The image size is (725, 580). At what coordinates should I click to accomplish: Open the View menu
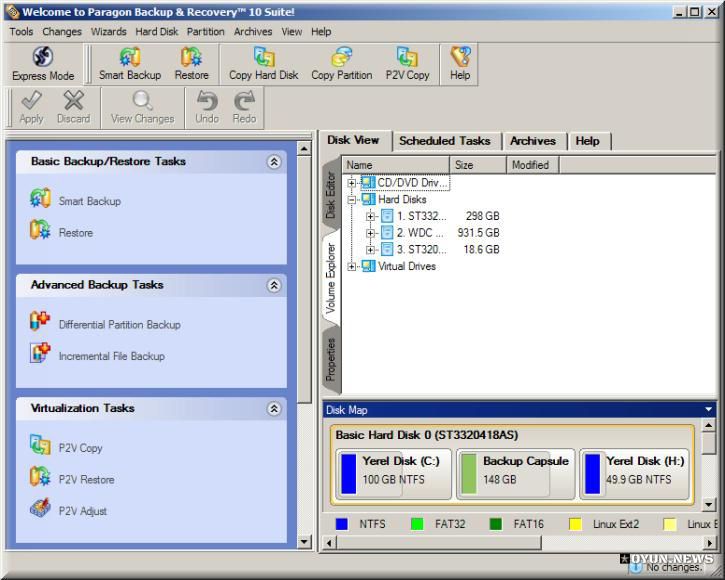(x=291, y=31)
